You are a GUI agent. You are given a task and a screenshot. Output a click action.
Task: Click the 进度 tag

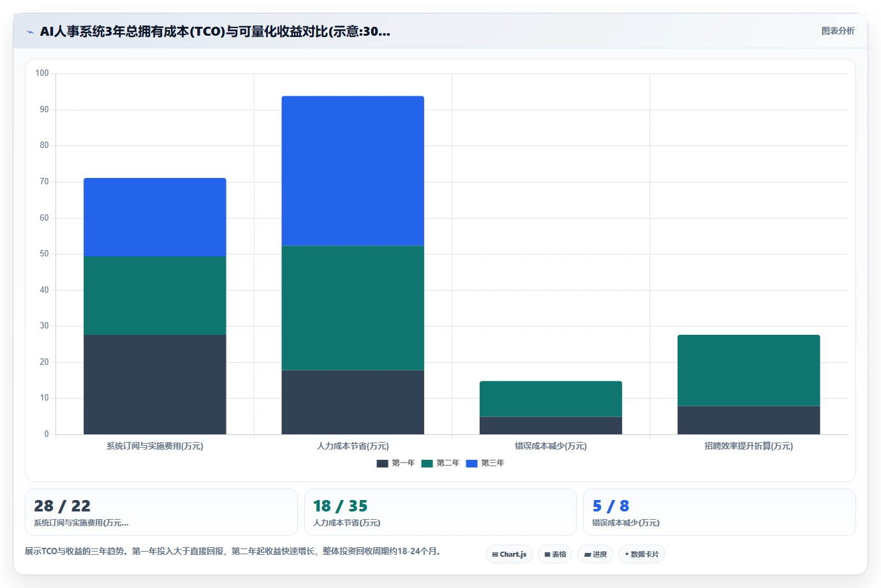[x=595, y=554]
